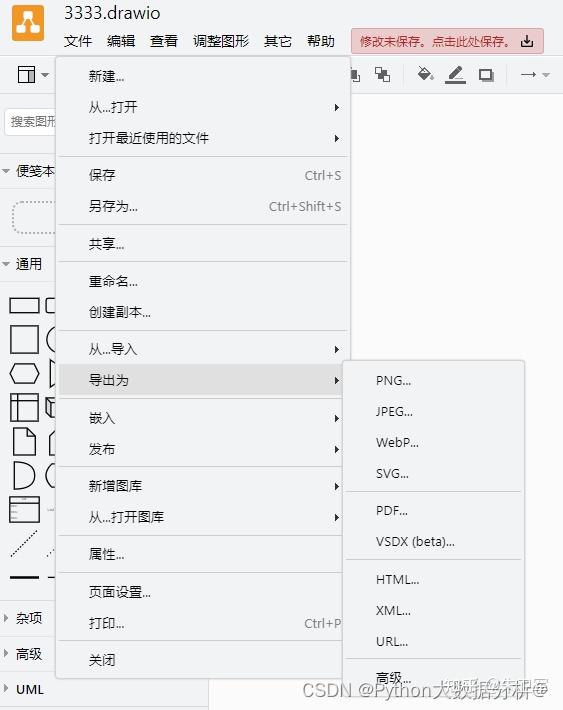Select the fill color bucket icon
This screenshot has width=563, height=710.
click(425, 74)
